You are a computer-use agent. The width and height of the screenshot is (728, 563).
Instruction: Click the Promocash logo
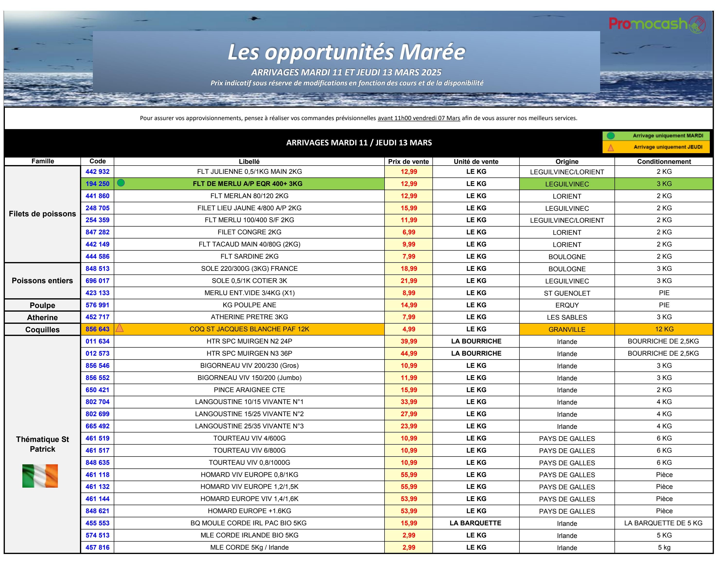click(657, 24)
